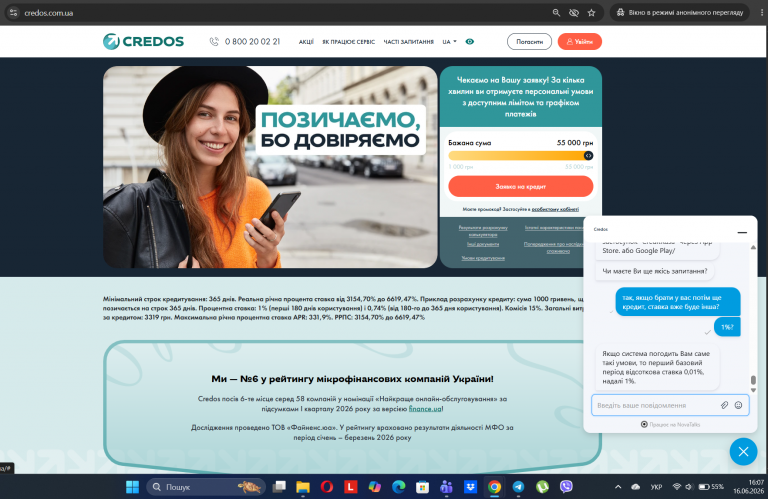
Task: Open the Credos logo home link
Action: pos(143,42)
